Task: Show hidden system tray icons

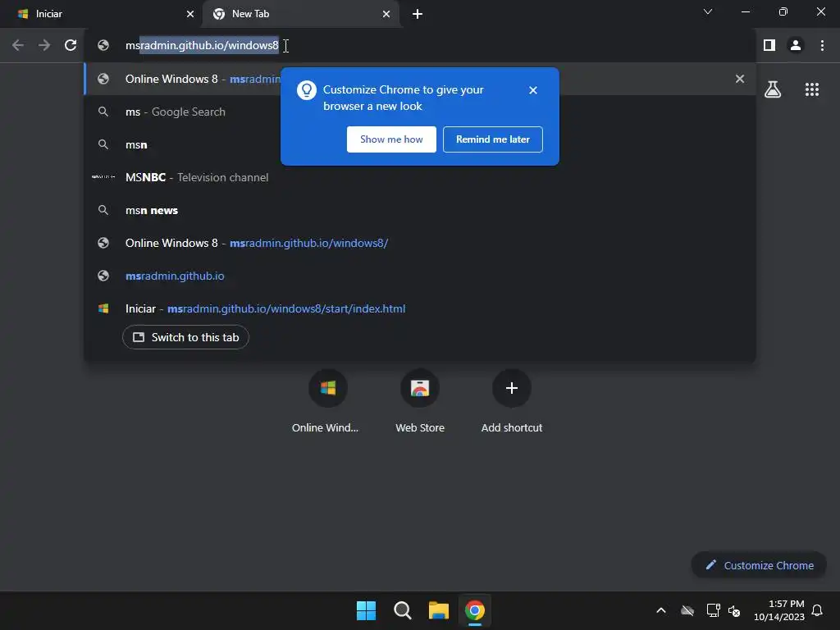Action: [661, 610]
